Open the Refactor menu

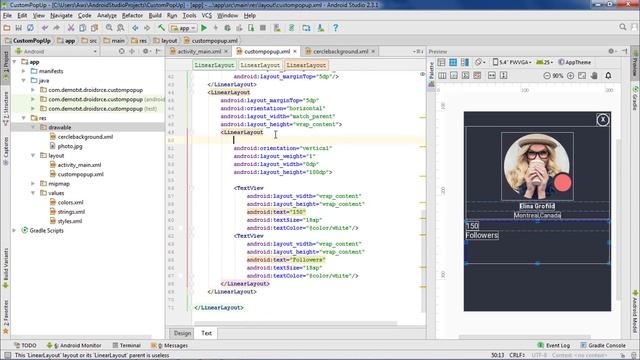132,16
